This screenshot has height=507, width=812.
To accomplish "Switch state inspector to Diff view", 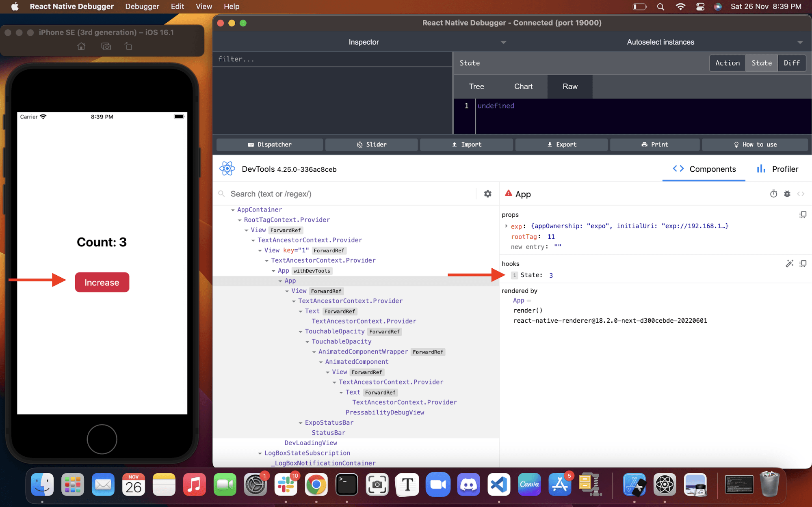I will 791,63.
